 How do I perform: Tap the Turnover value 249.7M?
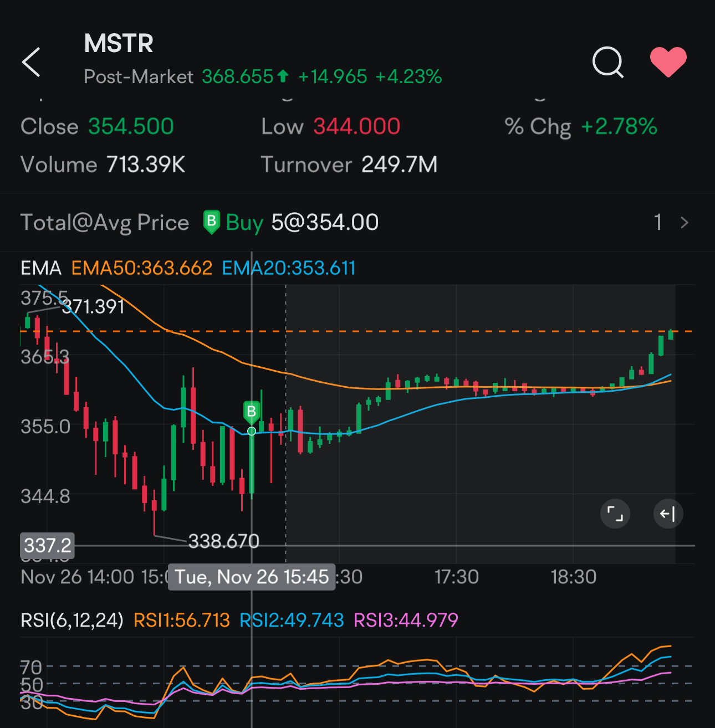coord(399,165)
